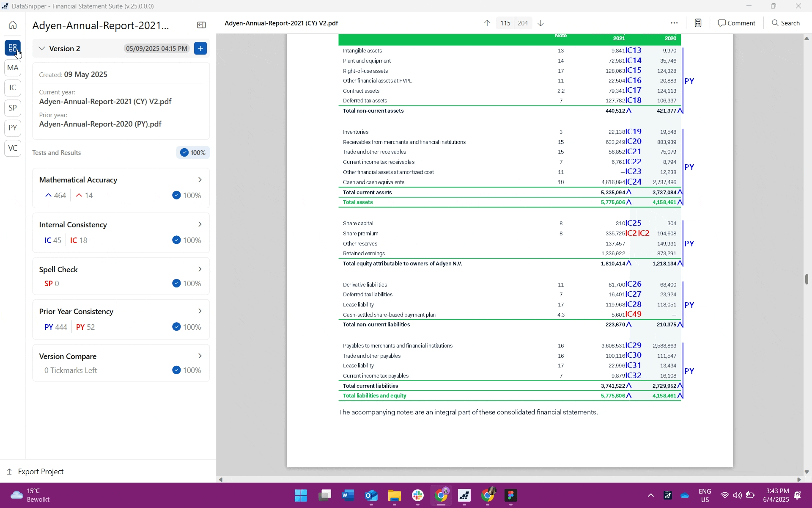Show hidden system tray icons chevron
812x508 pixels.
tap(650, 495)
